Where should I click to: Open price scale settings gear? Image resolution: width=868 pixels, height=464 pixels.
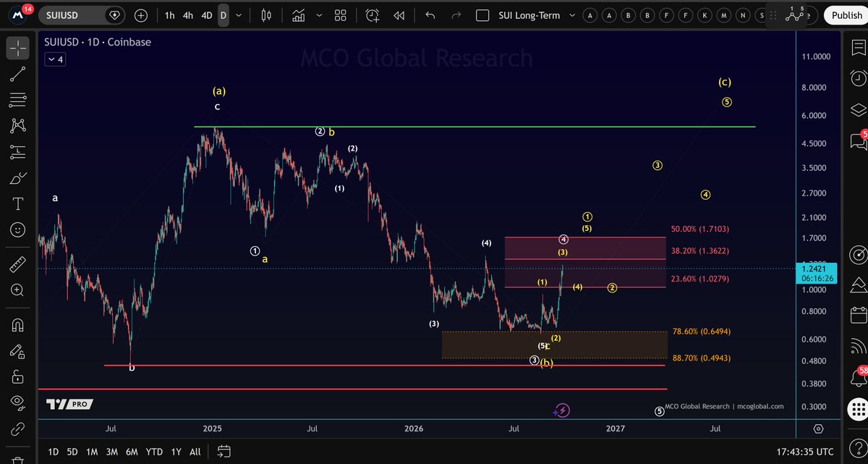pyautogui.click(x=818, y=429)
